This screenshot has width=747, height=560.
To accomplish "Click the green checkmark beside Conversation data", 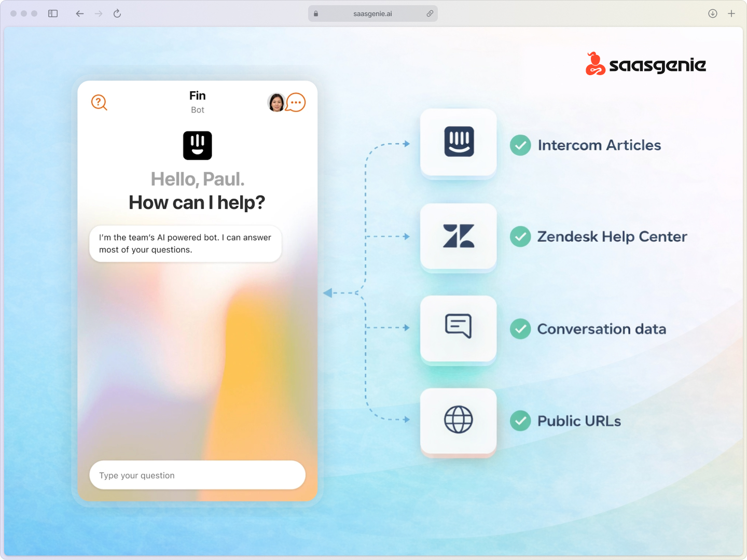I will coord(520,329).
